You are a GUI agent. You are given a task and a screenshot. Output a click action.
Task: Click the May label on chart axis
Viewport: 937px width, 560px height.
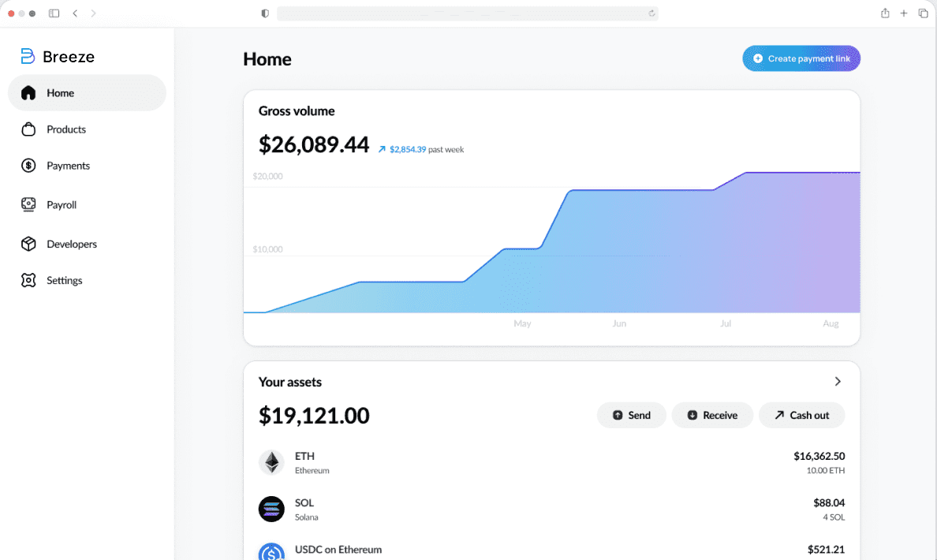click(x=522, y=323)
